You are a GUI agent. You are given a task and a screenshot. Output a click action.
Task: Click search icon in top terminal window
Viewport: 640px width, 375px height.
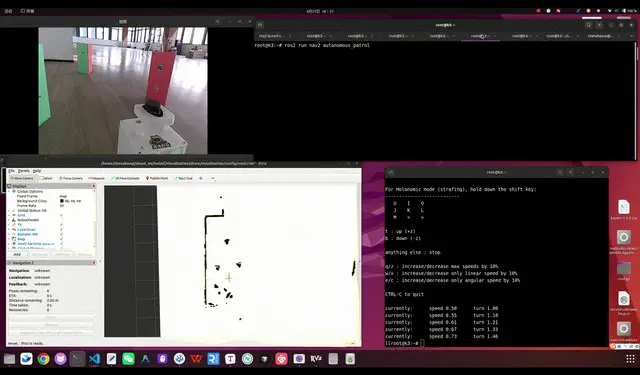[x=588, y=25]
